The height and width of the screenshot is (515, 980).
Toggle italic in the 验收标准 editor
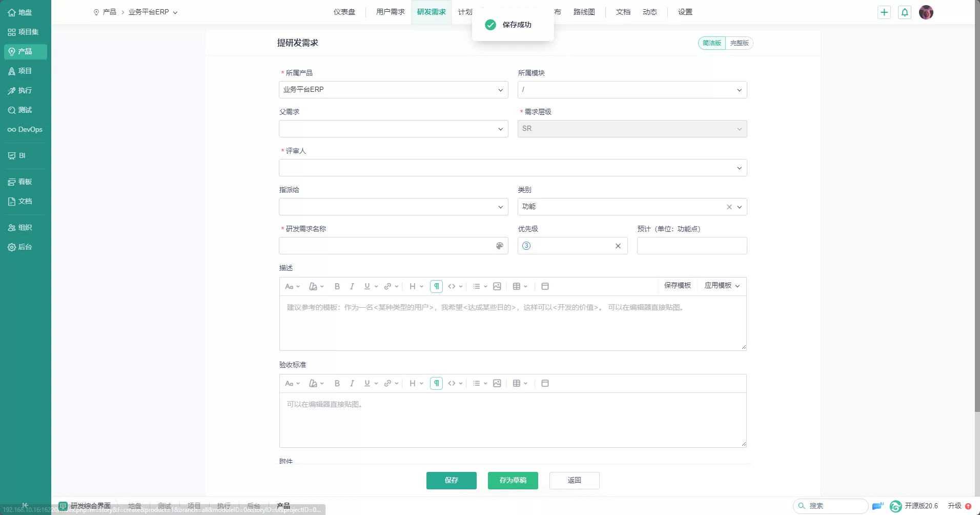(x=352, y=383)
